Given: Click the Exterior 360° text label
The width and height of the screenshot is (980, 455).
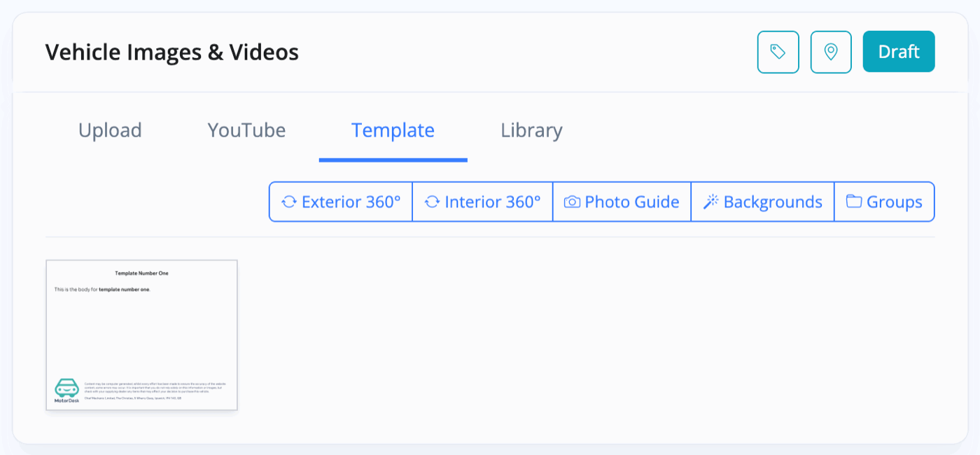Looking at the screenshot, I should (351, 202).
